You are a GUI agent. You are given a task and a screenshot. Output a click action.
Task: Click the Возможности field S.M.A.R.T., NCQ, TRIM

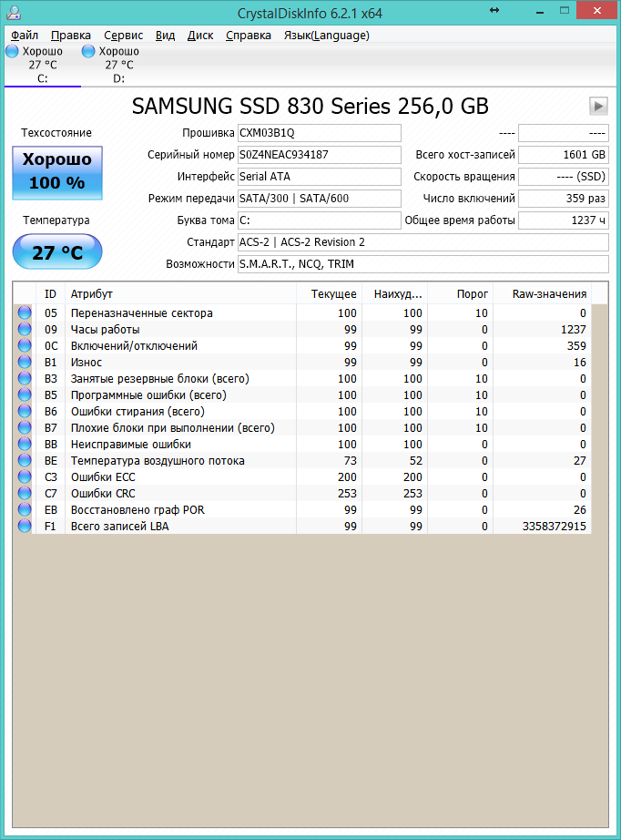422,264
